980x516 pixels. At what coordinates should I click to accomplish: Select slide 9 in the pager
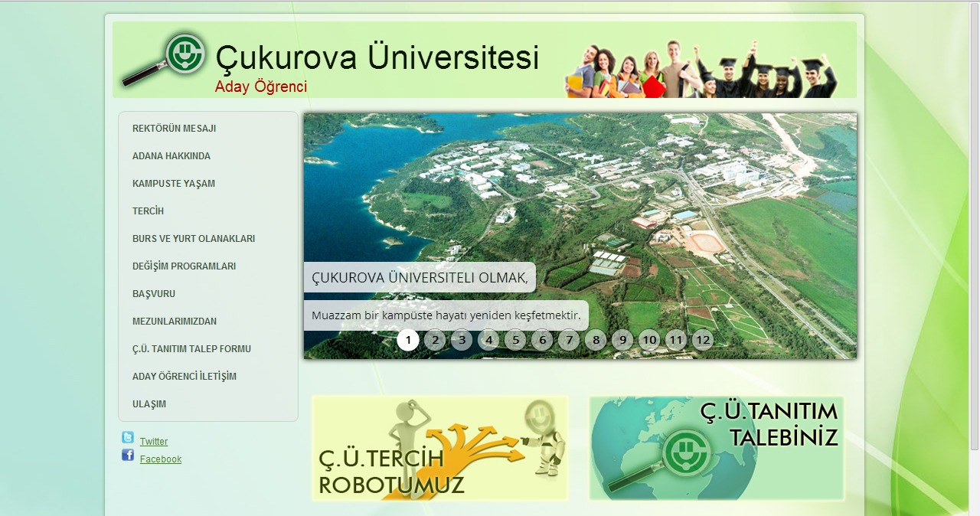(622, 340)
